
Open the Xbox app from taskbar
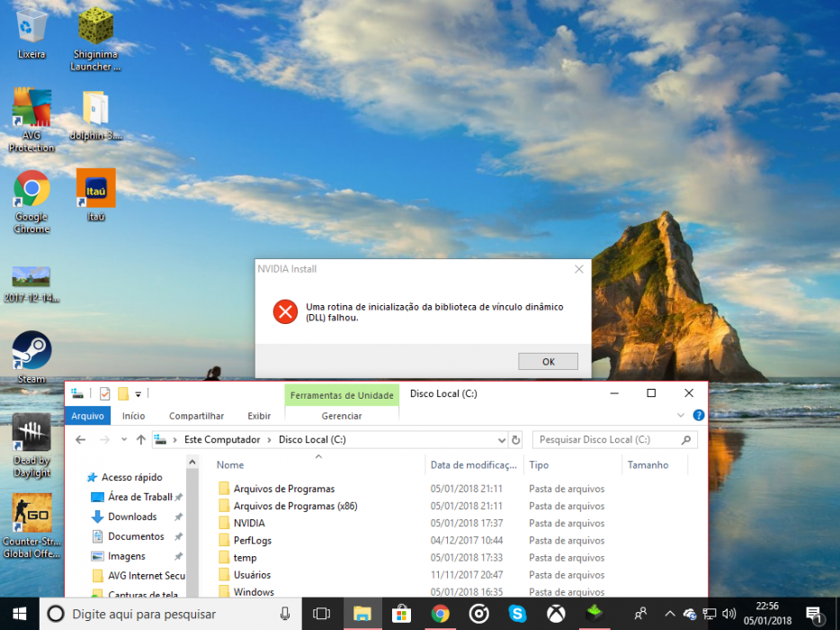556,614
